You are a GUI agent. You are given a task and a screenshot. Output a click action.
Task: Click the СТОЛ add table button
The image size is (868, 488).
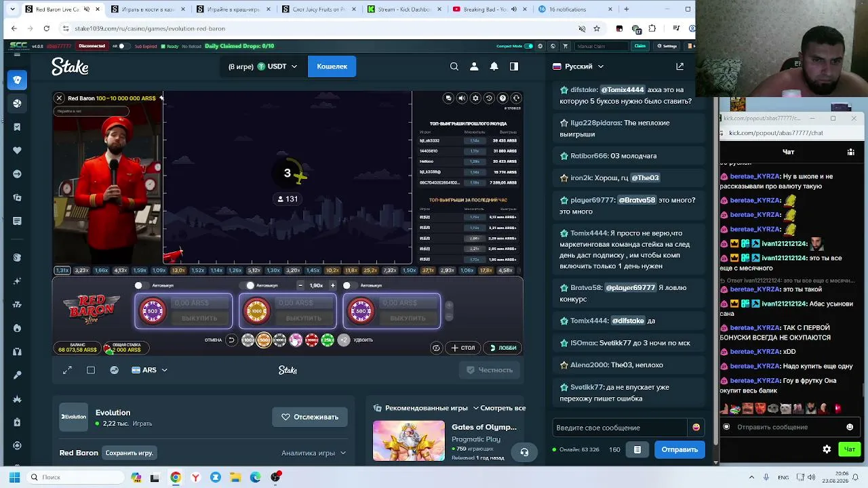coord(462,348)
